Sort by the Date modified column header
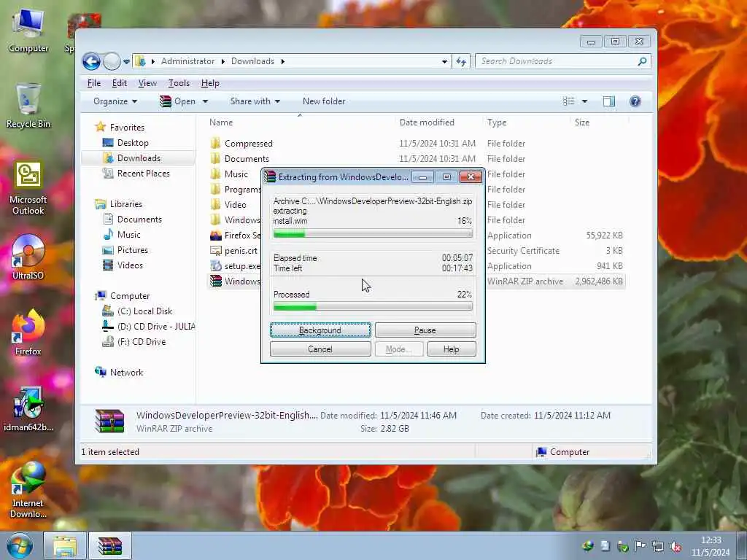Screen dimensions: 747x560 [x=427, y=122]
